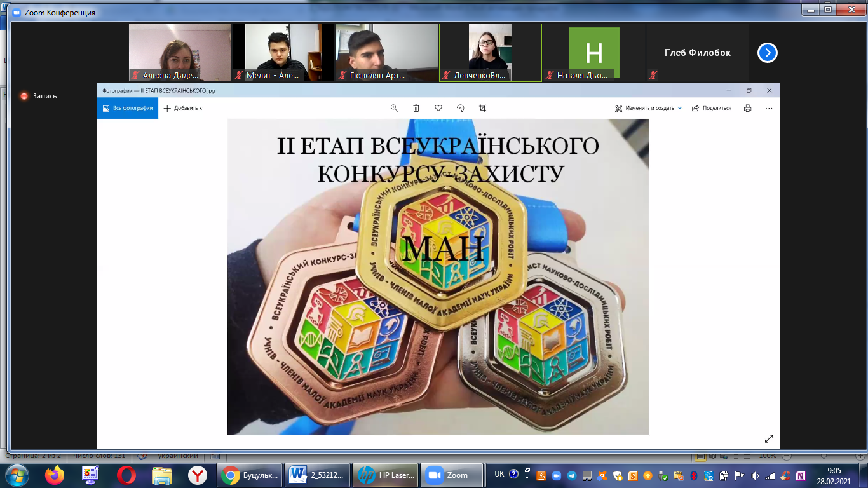Open the three-dots more options menu
The width and height of the screenshot is (868, 488).
coord(769,108)
